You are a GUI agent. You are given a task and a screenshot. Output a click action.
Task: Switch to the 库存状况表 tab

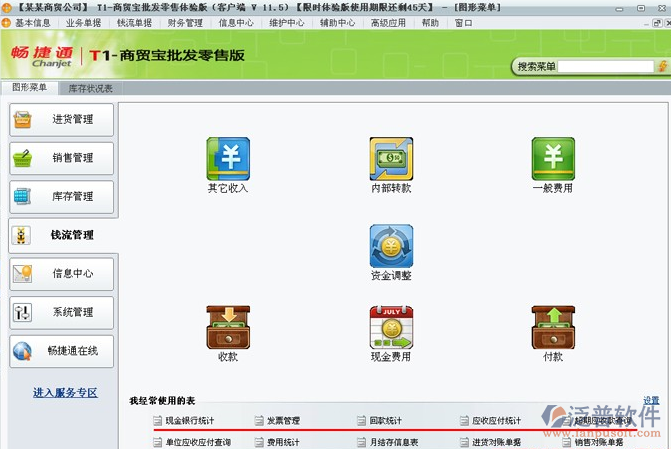click(x=90, y=89)
